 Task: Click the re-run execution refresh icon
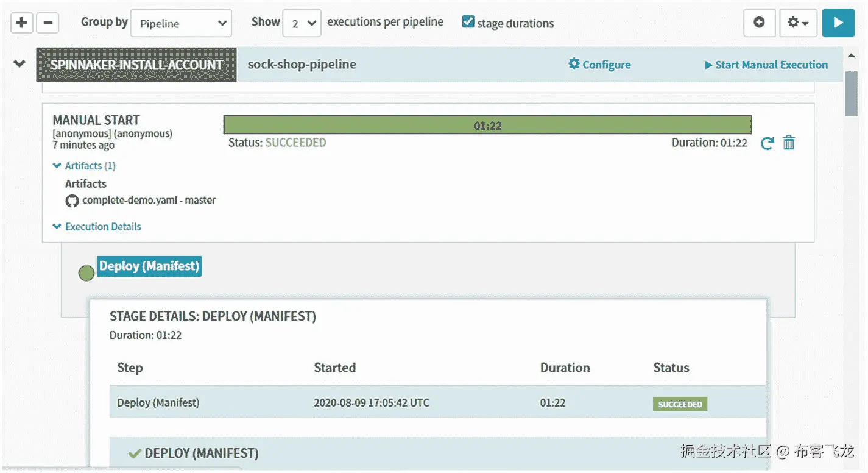click(x=767, y=143)
